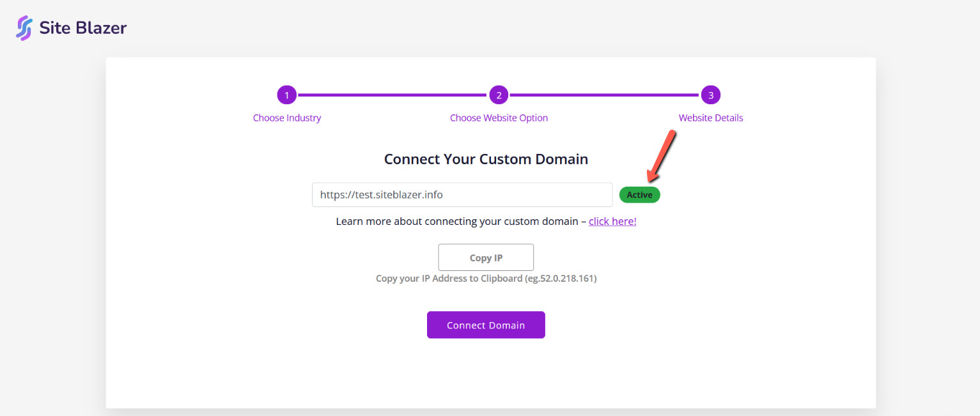Click the progress line between steps 1 and 2

pos(393,95)
